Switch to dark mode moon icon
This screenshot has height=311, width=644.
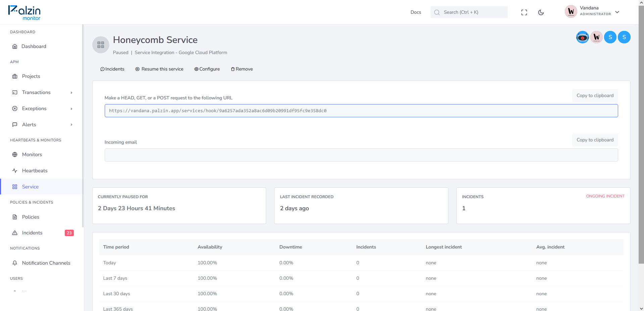(541, 12)
